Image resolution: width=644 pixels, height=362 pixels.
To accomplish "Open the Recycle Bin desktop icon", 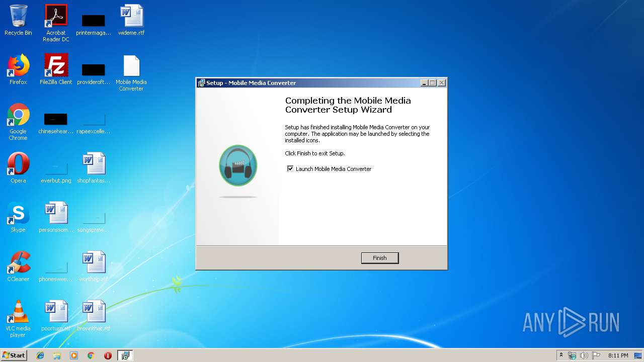I will point(18,20).
